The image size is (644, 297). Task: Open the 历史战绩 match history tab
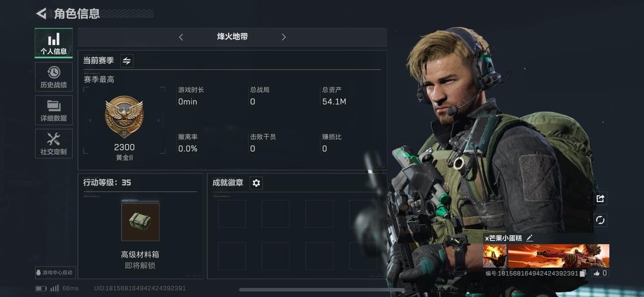click(54, 77)
